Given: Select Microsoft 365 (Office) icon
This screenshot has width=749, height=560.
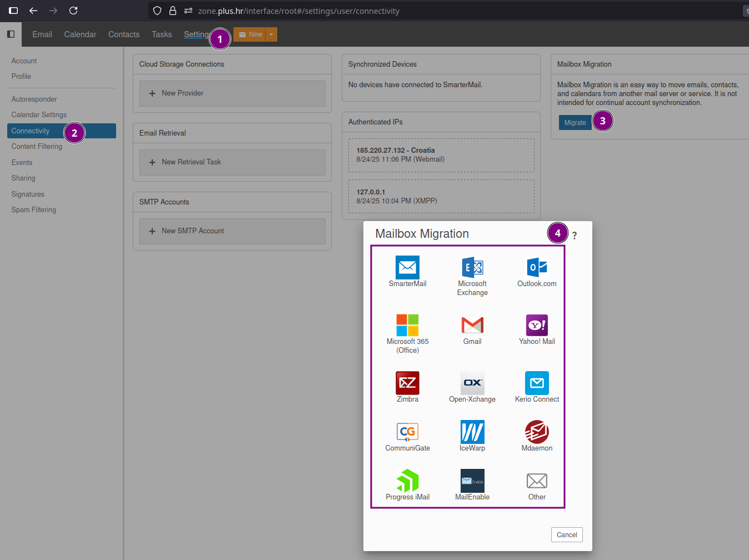Looking at the screenshot, I should click(x=407, y=325).
